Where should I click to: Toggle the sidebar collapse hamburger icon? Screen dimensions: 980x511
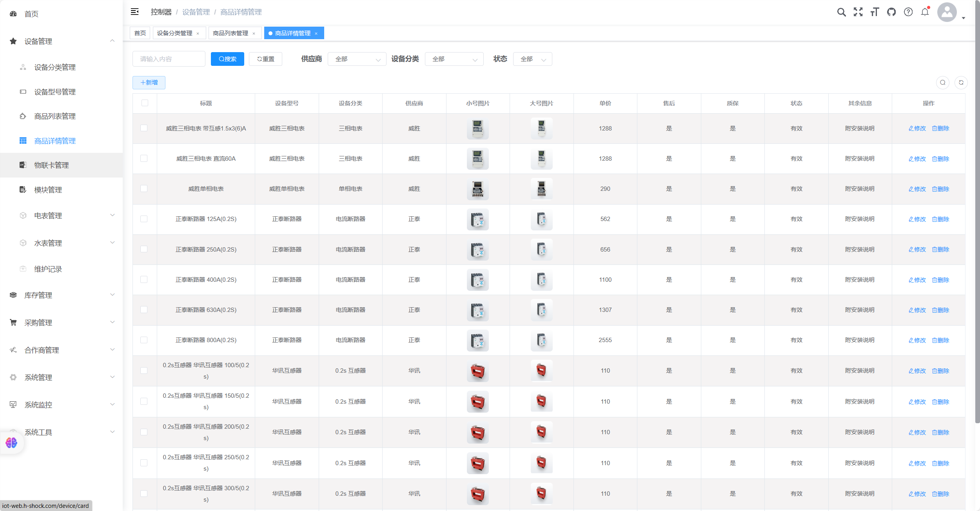(x=134, y=12)
